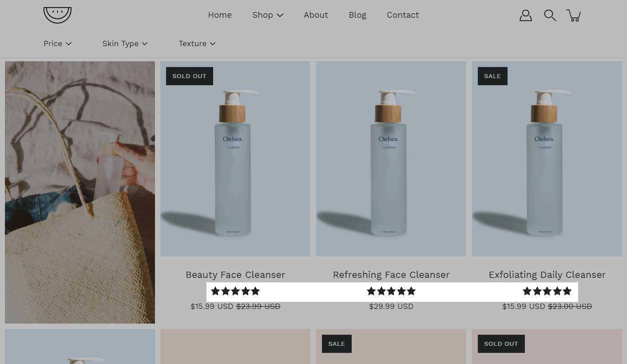The image size is (627, 364).
Task: Click the straw beach bag promo image
Action: pos(80,192)
